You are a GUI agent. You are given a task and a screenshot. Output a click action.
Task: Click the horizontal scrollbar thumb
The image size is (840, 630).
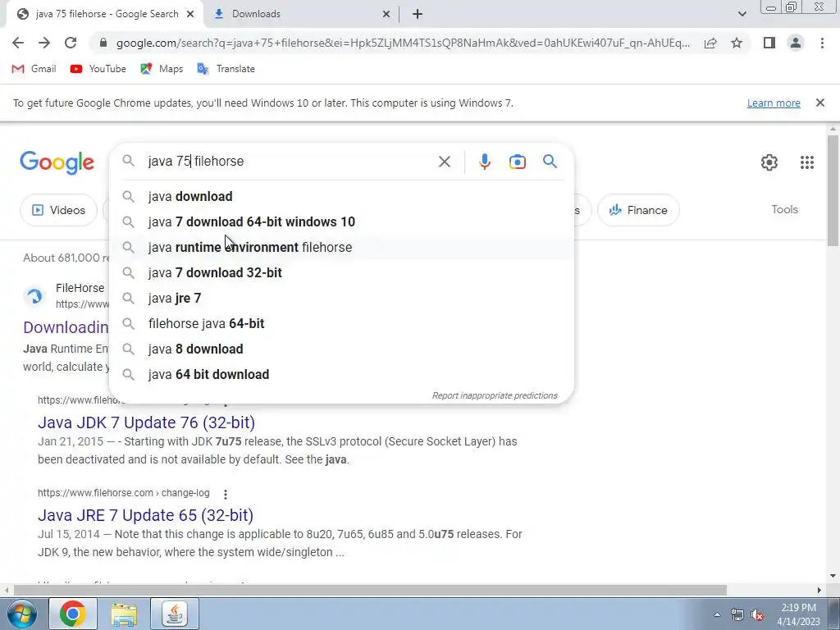pos(370,591)
